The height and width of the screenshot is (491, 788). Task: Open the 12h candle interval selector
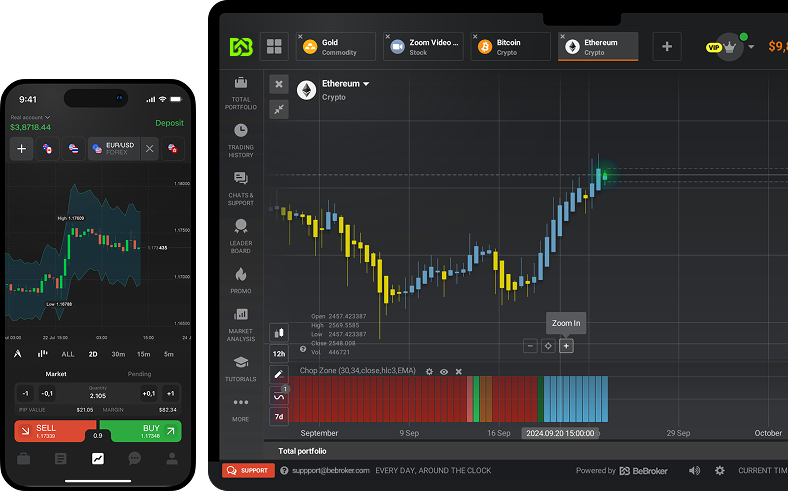[x=279, y=354]
